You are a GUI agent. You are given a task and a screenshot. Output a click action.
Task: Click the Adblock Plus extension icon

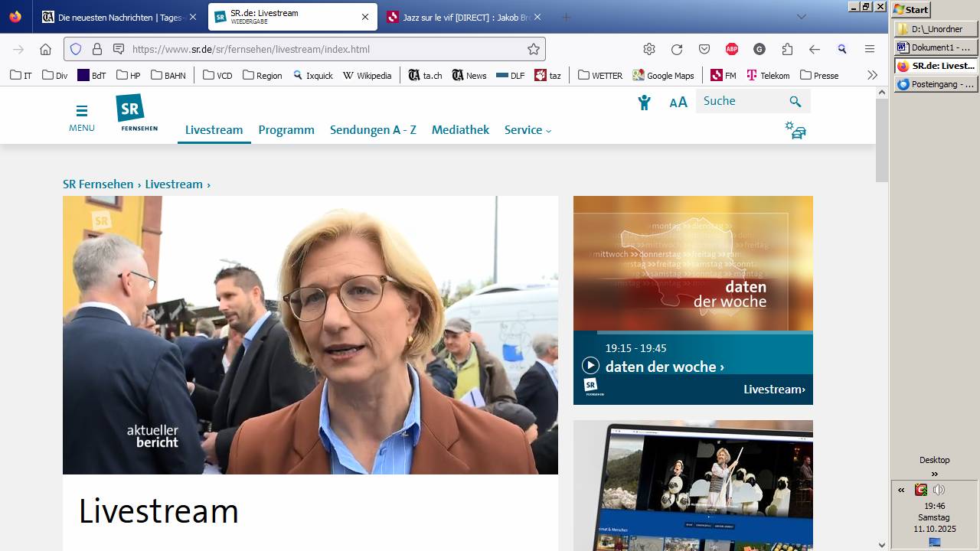[731, 49]
